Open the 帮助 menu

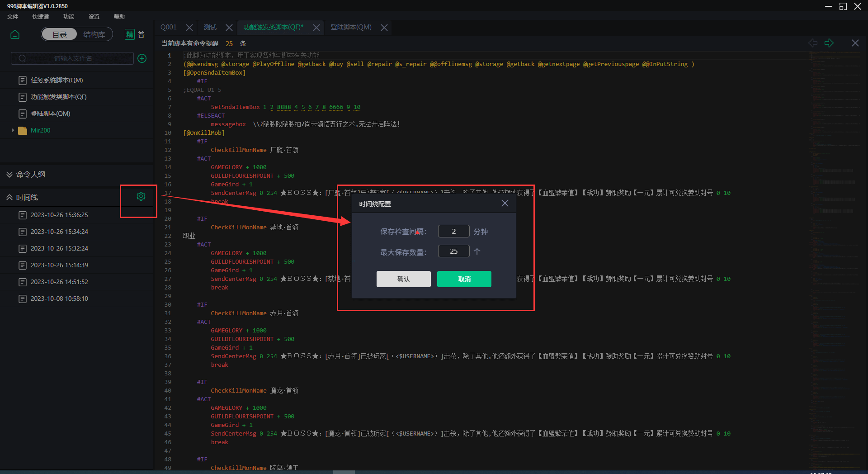point(119,17)
